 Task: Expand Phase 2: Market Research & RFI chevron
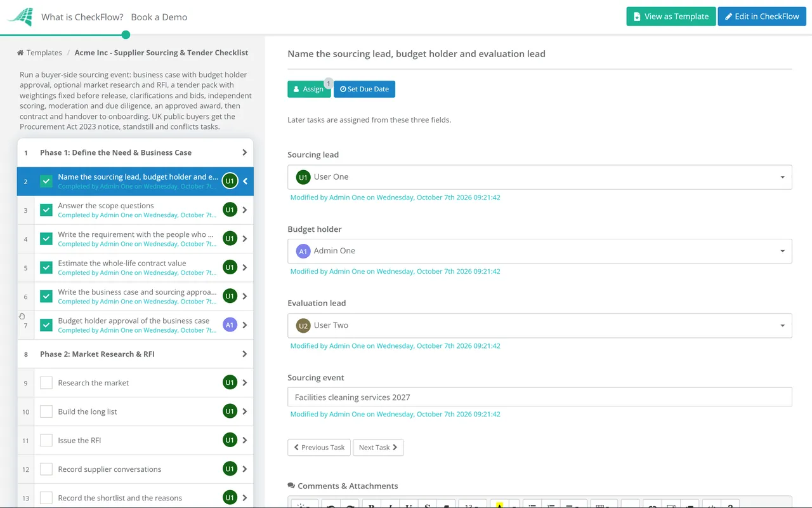[x=245, y=354]
